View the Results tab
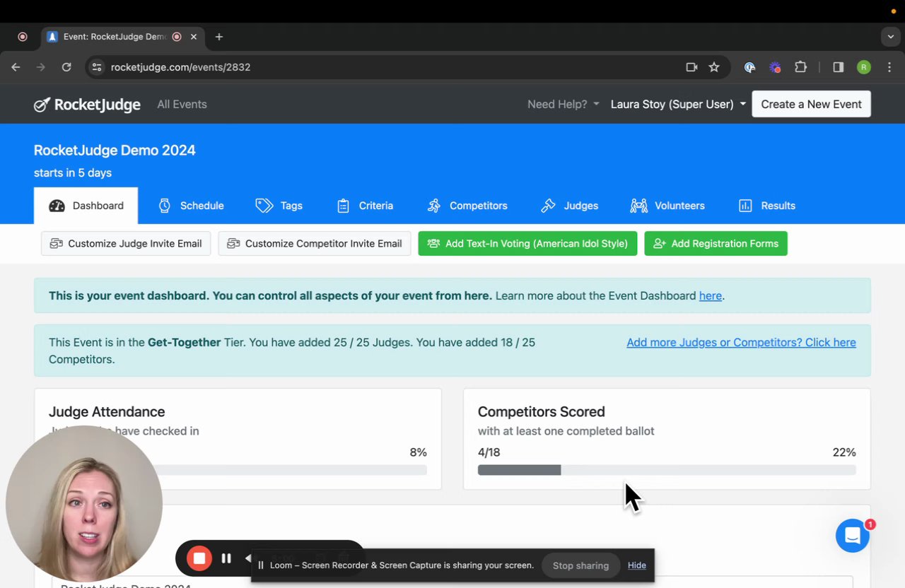Screen dimensions: 905x588 point(766,206)
